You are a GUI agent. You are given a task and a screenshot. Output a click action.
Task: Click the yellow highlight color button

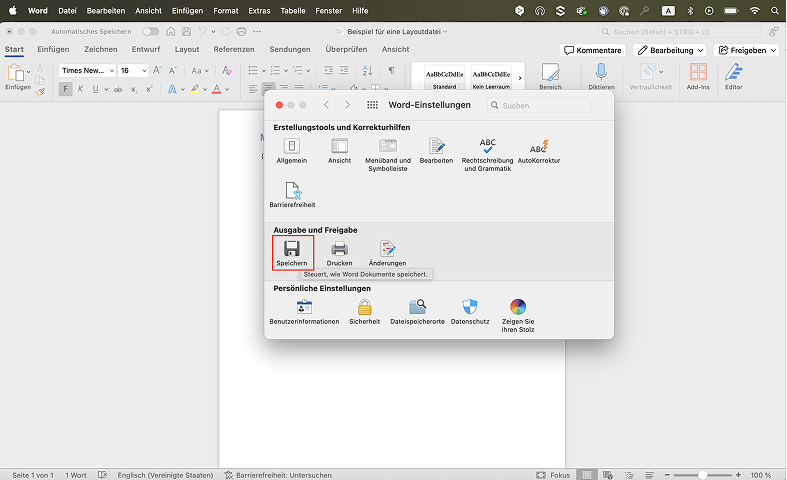tap(195, 89)
